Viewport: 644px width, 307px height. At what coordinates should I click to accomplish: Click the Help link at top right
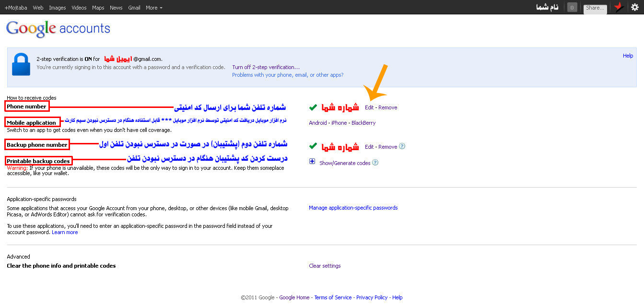628,56
